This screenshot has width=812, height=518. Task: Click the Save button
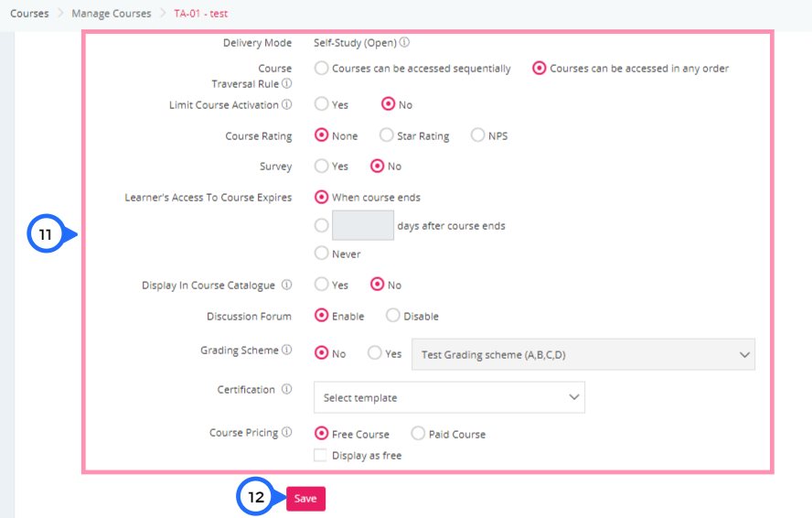coord(305,498)
